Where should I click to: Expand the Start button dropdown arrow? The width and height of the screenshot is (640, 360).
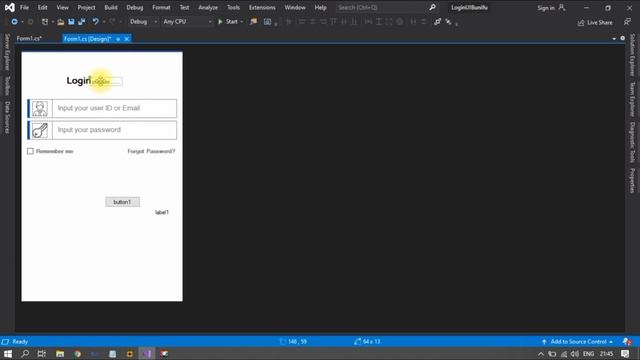pyautogui.click(x=242, y=22)
